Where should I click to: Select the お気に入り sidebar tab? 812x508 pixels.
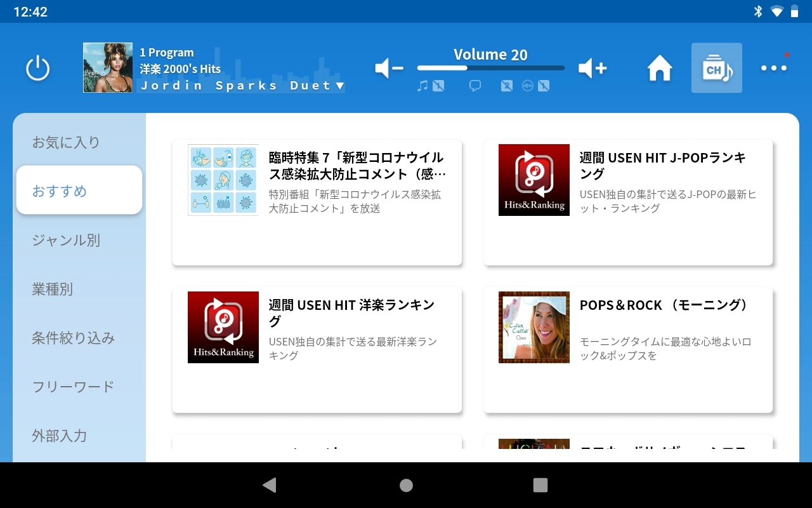tap(66, 142)
